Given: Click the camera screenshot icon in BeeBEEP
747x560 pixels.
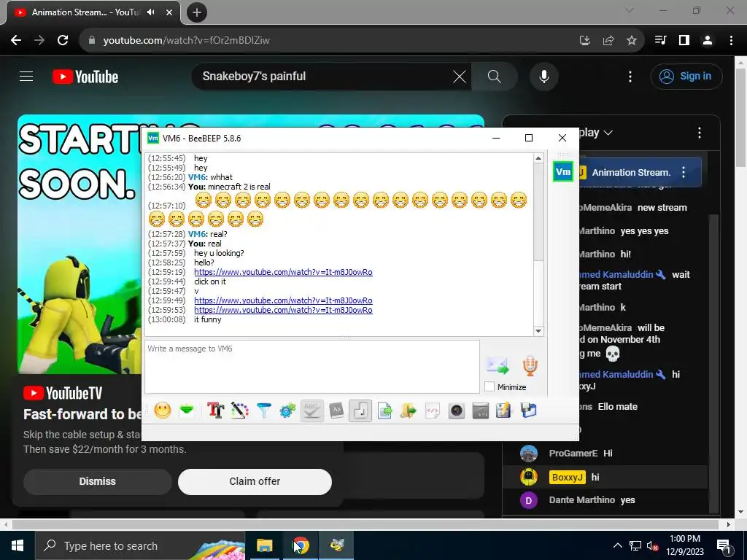Looking at the screenshot, I should tap(457, 411).
